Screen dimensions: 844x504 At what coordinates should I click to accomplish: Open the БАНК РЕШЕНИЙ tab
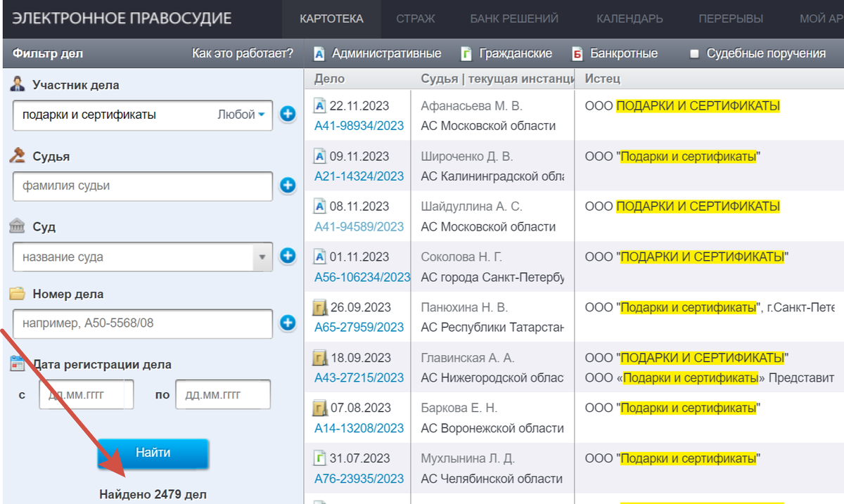(514, 19)
